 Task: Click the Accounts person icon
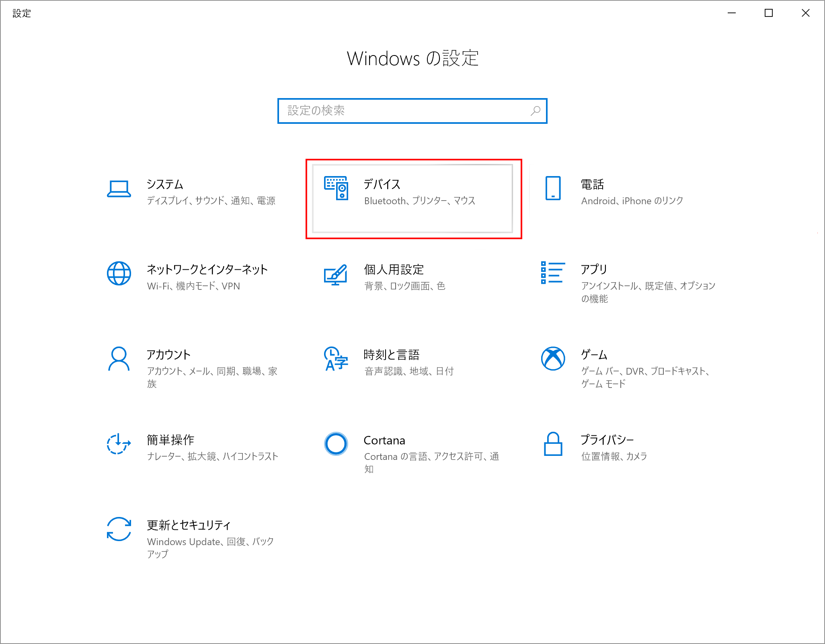(119, 359)
